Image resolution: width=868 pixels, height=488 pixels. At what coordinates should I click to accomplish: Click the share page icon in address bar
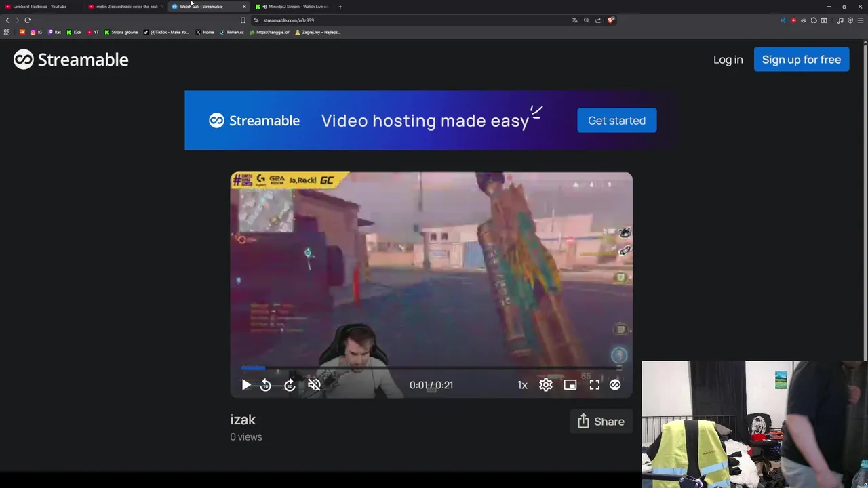click(598, 20)
